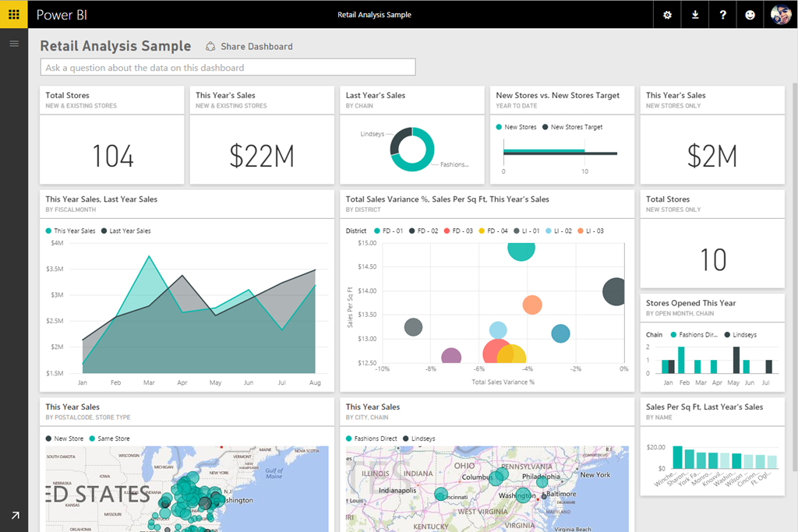Viewport: 798px width, 532px height.
Task: Open the Total Stores 10 tile
Action: pos(712,239)
